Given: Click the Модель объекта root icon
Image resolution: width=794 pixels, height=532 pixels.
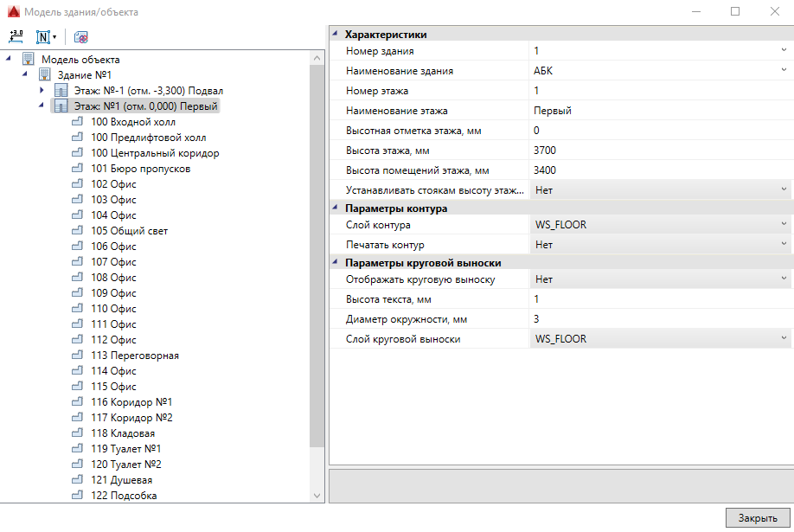Looking at the screenshot, I should pyautogui.click(x=29, y=60).
